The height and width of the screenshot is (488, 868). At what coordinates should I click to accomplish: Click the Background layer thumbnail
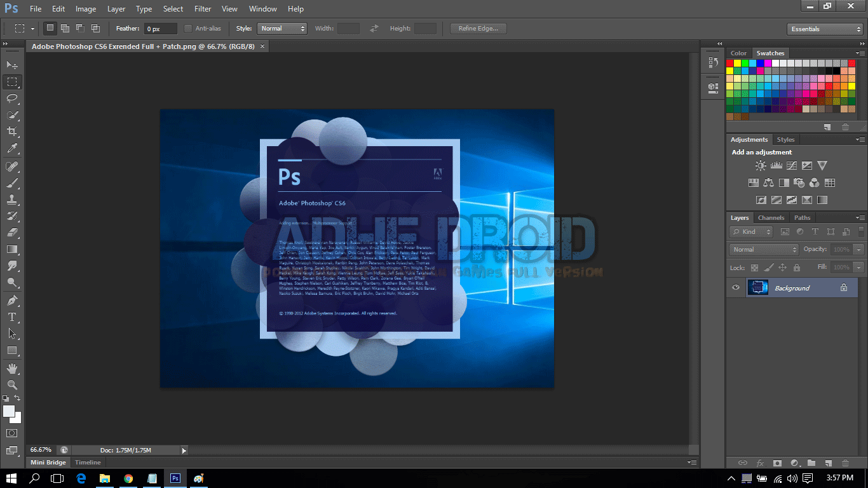tap(757, 288)
